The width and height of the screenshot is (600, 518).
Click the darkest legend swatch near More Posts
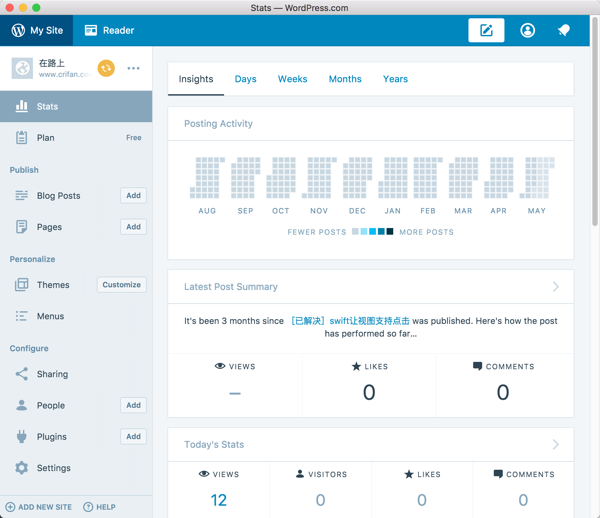pos(390,231)
